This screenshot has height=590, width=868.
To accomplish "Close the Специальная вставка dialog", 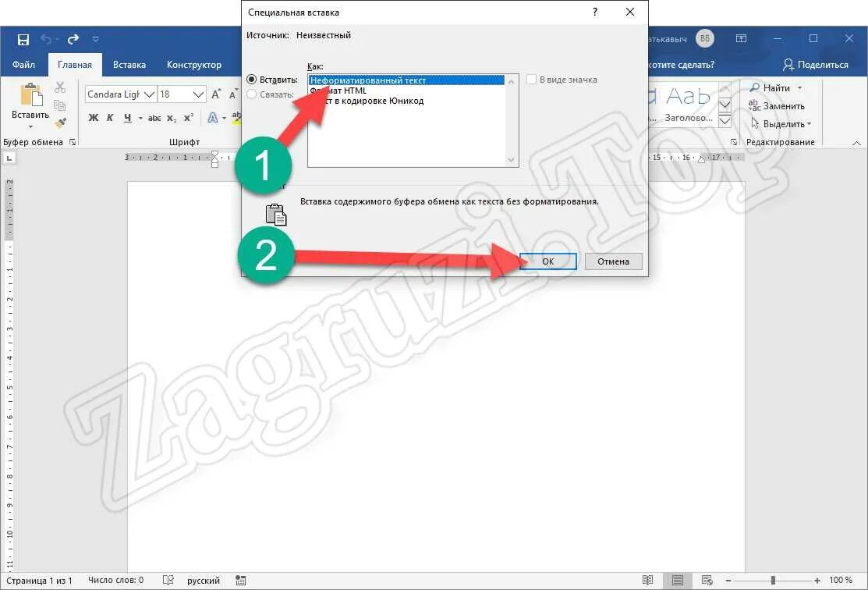I will coord(630,12).
